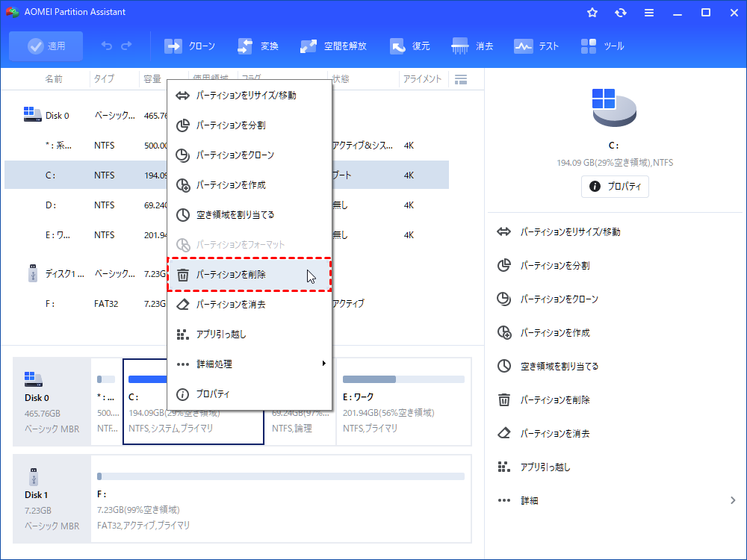Open the hamburger menu in title bar
This screenshot has width=747, height=560.
649,13
